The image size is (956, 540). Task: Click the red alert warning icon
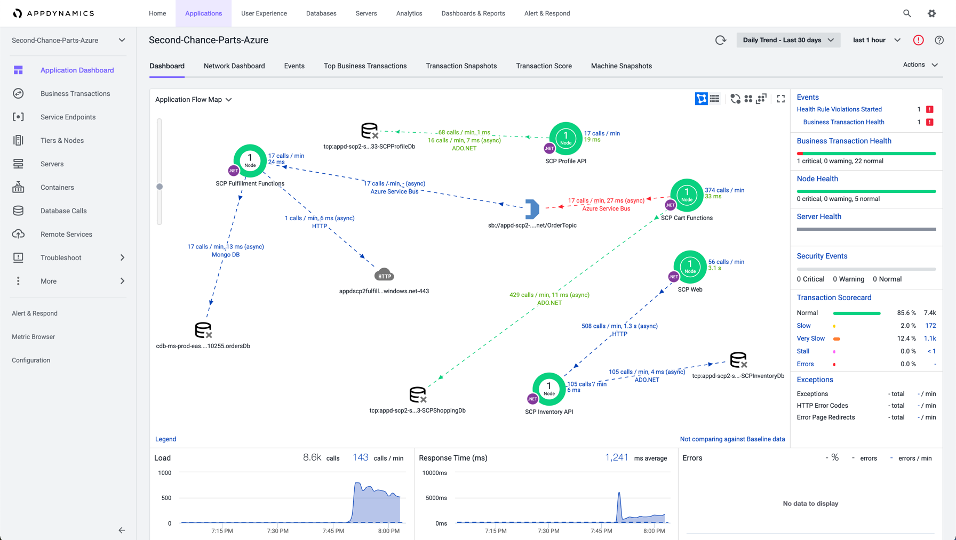(x=918, y=40)
